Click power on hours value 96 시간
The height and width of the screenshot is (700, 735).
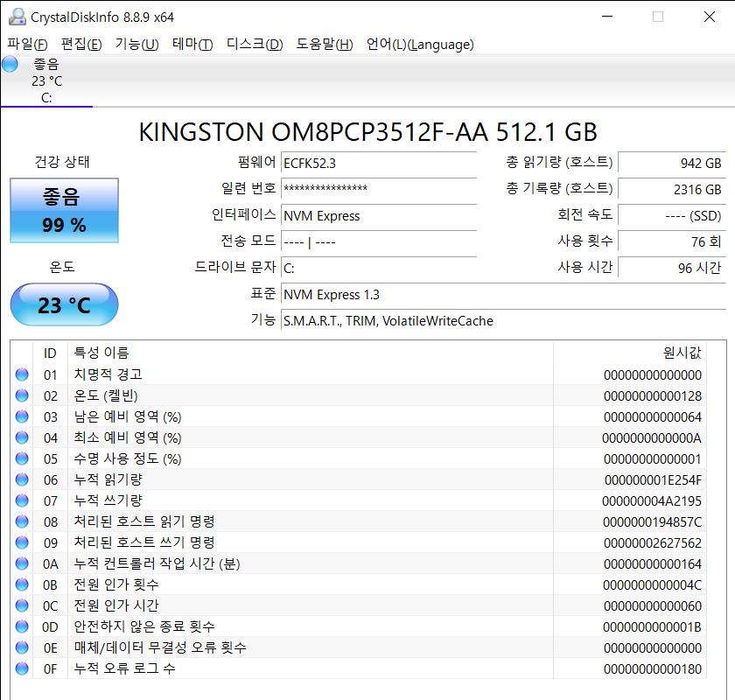click(x=672, y=268)
